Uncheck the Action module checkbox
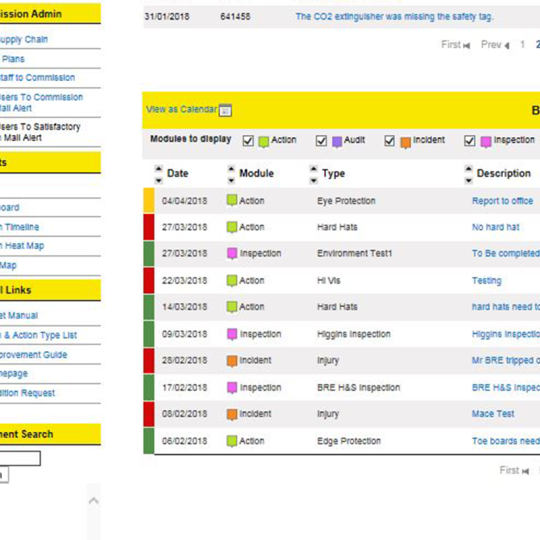The height and width of the screenshot is (540, 540). point(248,141)
